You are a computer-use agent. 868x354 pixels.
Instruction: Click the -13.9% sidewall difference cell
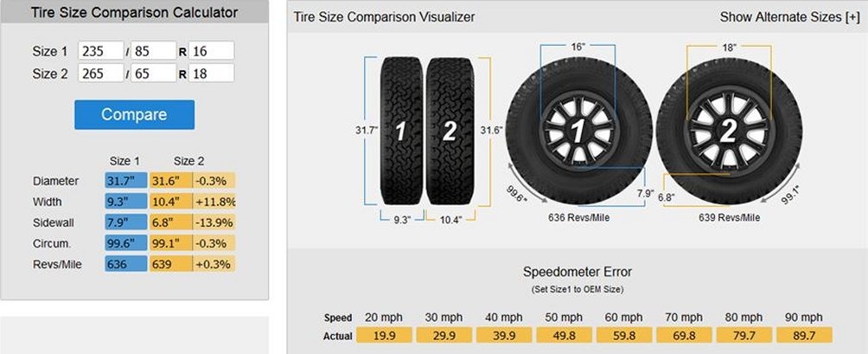tap(214, 222)
